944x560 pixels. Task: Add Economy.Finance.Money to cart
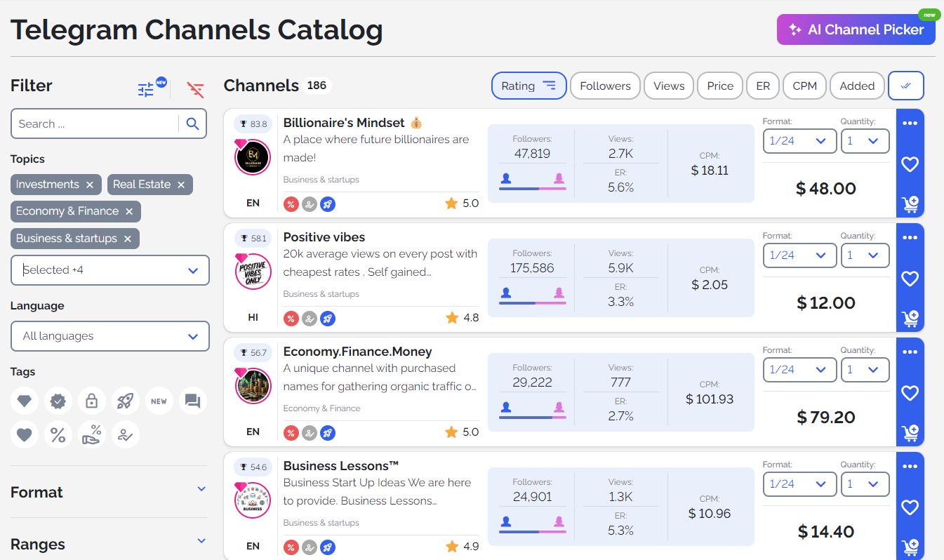[910, 433]
